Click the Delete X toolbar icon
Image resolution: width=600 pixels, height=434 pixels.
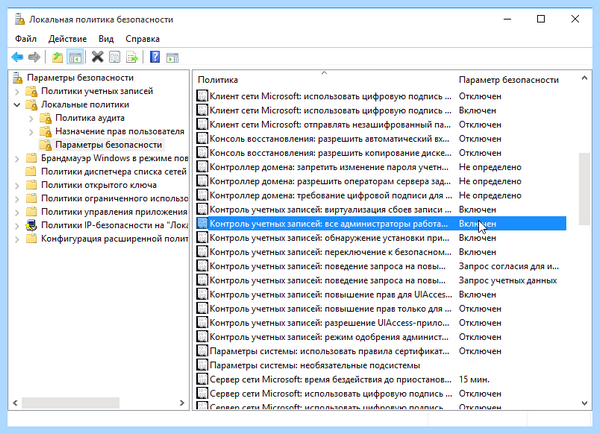(98, 57)
